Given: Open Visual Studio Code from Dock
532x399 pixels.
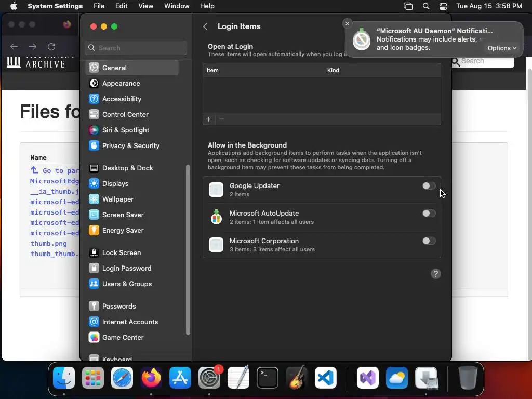Looking at the screenshot, I should coord(326,378).
